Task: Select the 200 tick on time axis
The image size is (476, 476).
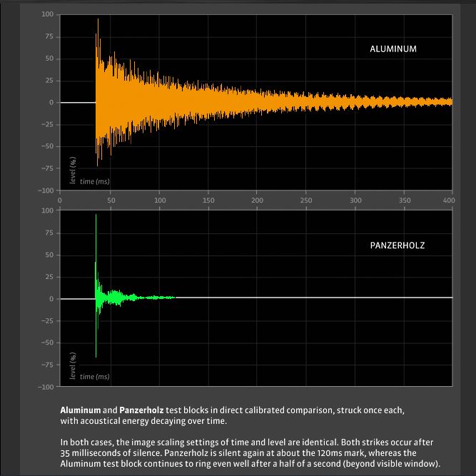Action: pos(257,201)
